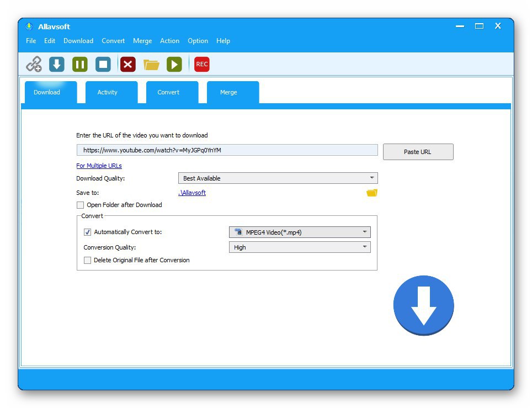The image size is (532, 408).
Task: Click the Allavsoft logo icon in title bar
Action: click(x=29, y=27)
